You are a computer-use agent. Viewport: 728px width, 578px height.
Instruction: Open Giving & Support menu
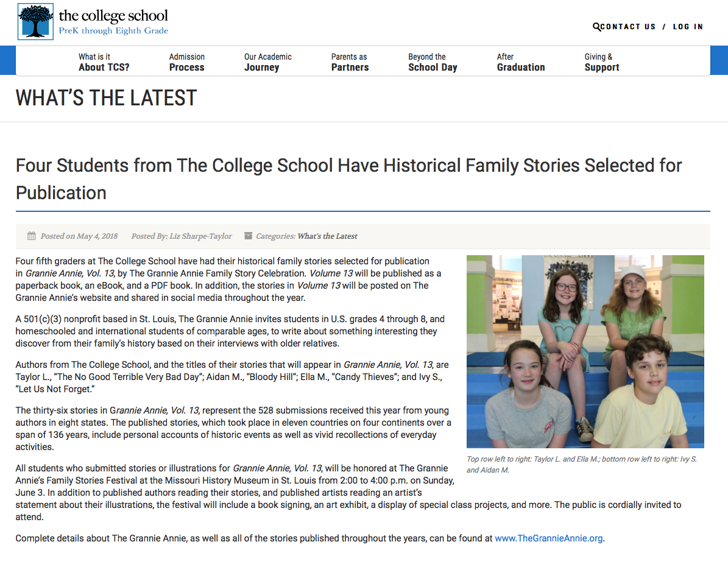(x=602, y=62)
